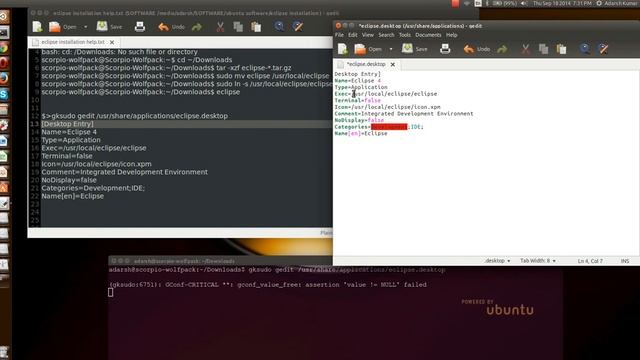Click Open icon in help.txt gedit window
640x360 pixels.
[55, 27]
